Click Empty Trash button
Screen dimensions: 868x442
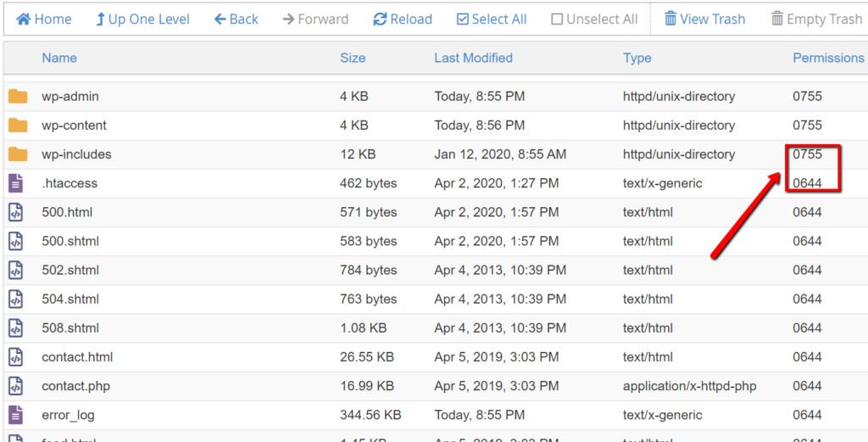[x=816, y=20]
